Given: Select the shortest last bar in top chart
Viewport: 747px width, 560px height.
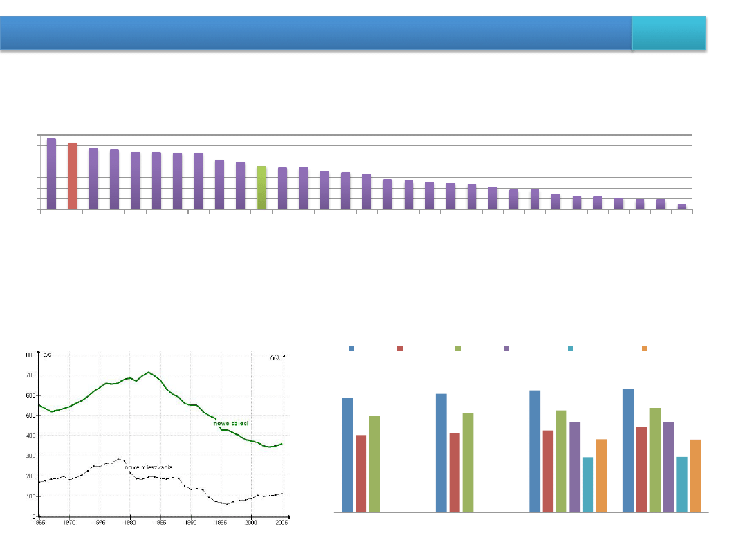Looking at the screenshot, I should coord(681,206).
